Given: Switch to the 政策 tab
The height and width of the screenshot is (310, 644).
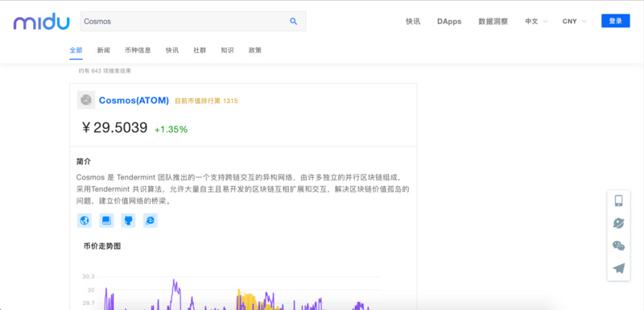Looking at the screenshot, I should click(254, 50).
